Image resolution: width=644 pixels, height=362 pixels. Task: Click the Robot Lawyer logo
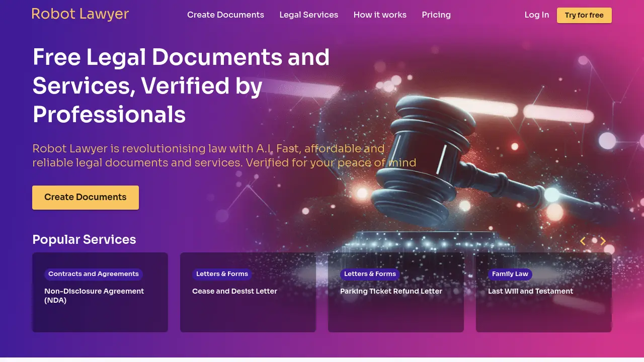coord(80,14)
